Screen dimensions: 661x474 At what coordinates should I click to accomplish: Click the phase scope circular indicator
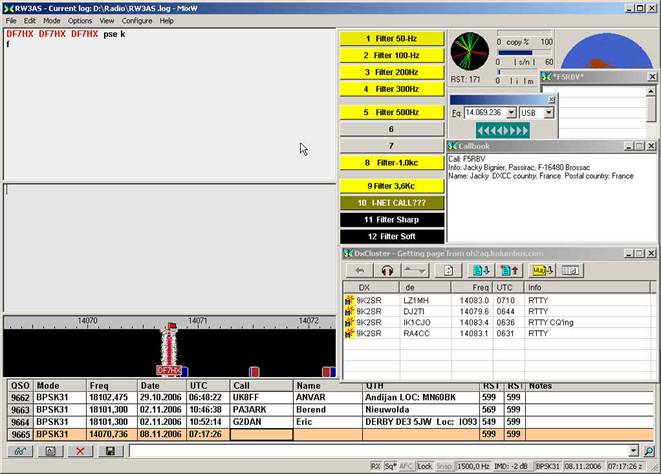pos(470,51)
